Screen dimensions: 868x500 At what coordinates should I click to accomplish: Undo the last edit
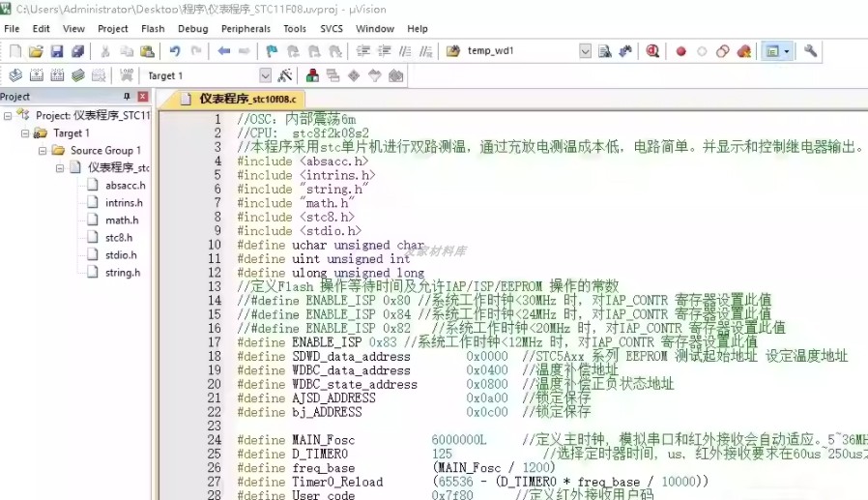click(175, 51)
